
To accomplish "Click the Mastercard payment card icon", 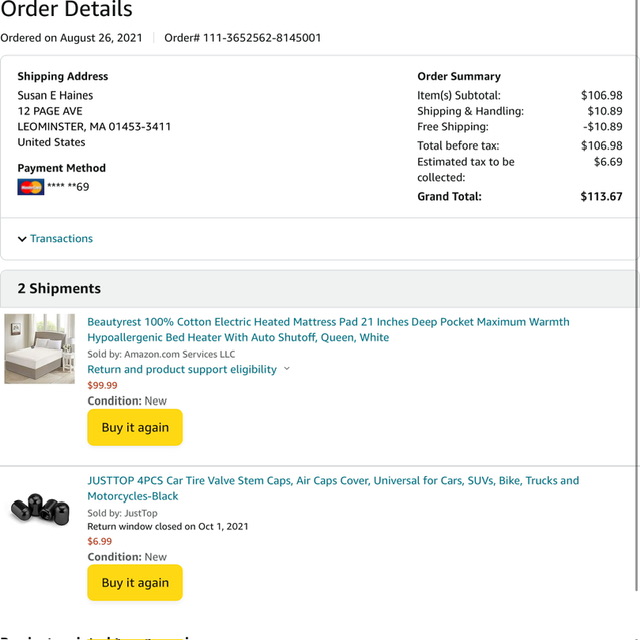I will point(31,187).
